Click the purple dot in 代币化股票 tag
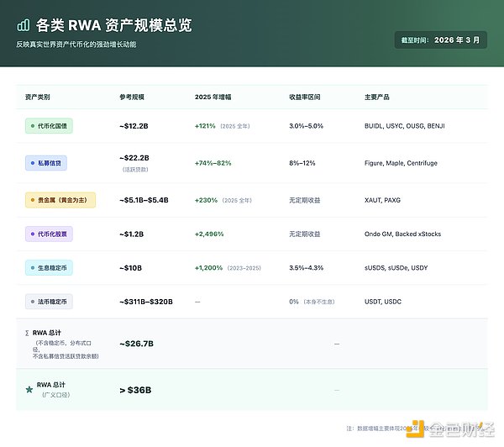Viewport: 504px width, 447px height. click(x=32, y=234)
